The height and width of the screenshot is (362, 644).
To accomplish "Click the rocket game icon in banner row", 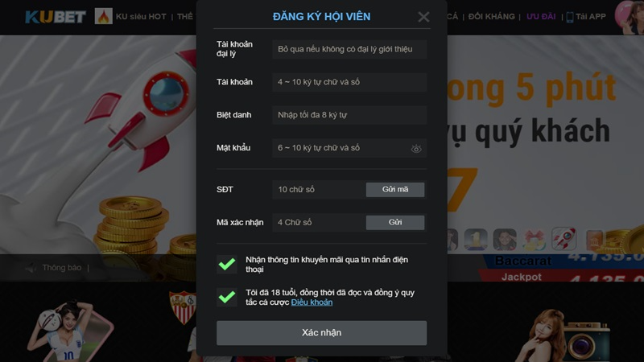I will (x=564, y=238).
